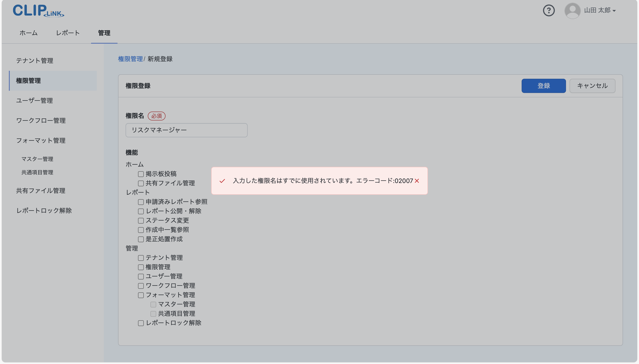Click the CLIP LiNK logo
Viewport: 639px width, 364px height.
38,10
